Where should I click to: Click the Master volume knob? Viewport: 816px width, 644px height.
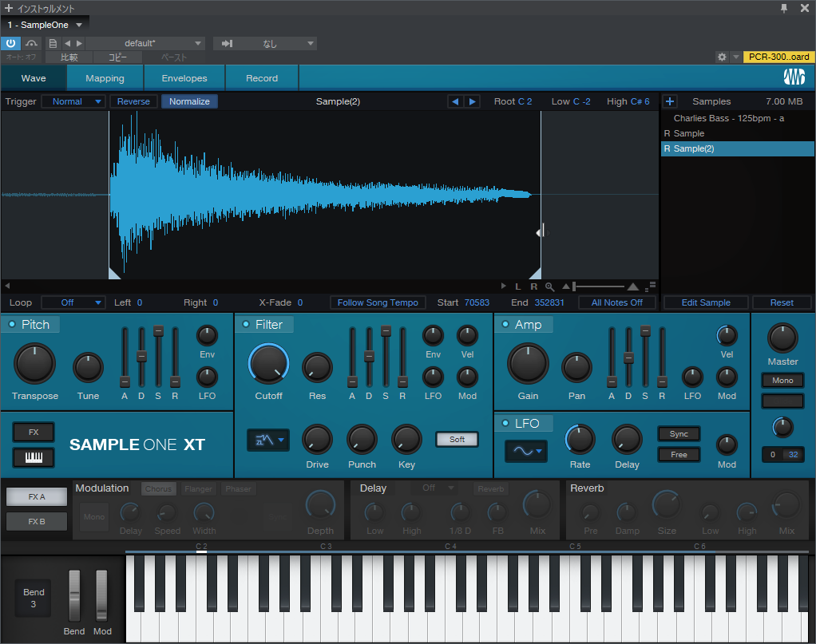[x=782, y=338]
